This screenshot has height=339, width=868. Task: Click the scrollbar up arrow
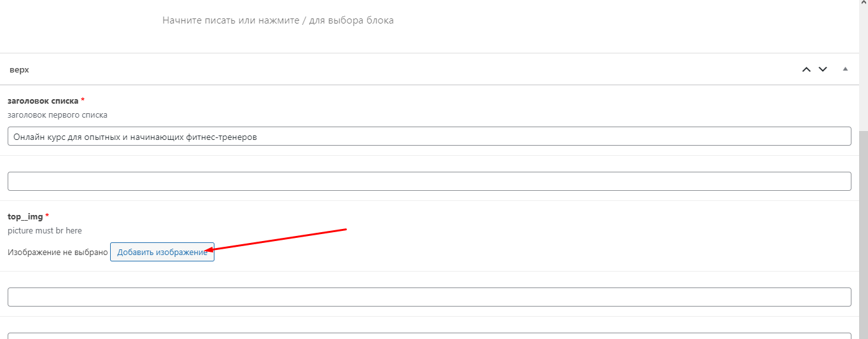pyautogui.click(x=863, y=4)
